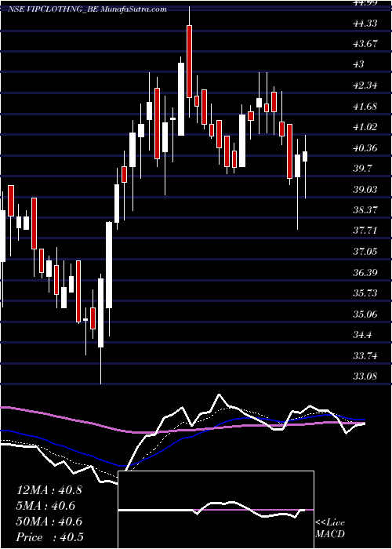
Task: Click the 41.02 price axis label
Action: [x=365, y=127]
